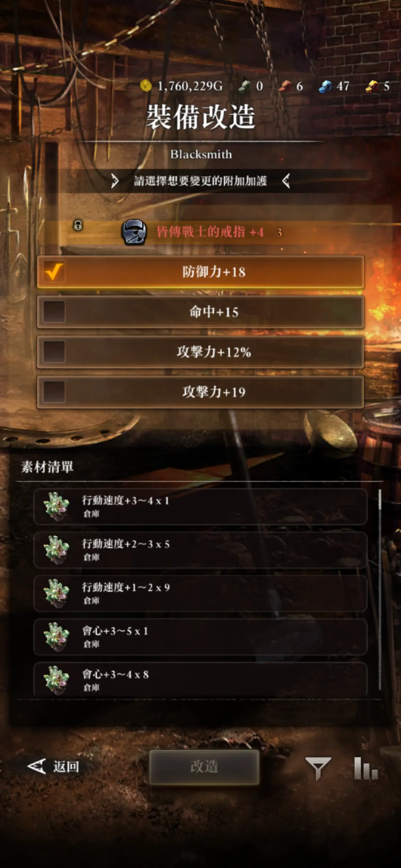This screenshot has width=401, height=868.
Task: Tap the gold coin currency icon
Action: 145,86
